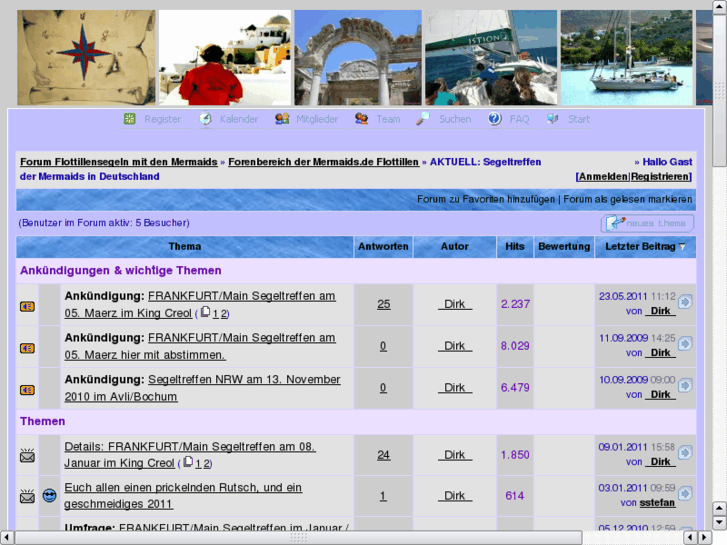727x545 pixels.
Task: Open 'Forum Flottillensegeln mit den Mermaids' breadcrumb
Action: click(119, 162)
